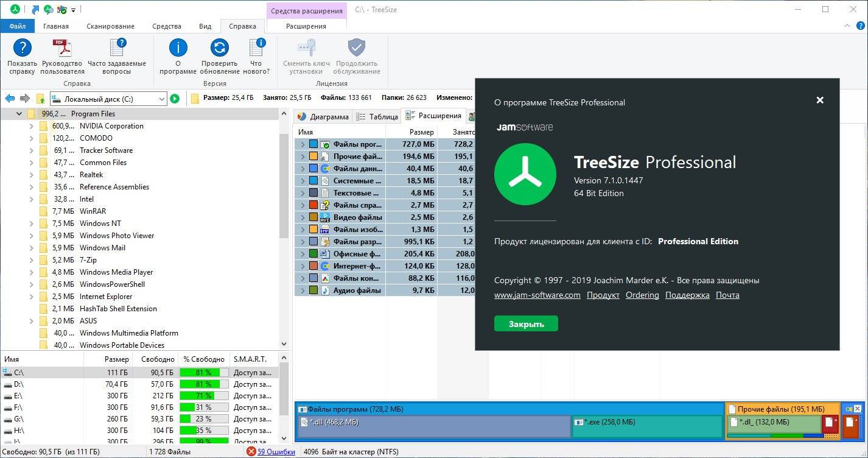Image resolution: width=868 pixels, height=458 pixels.
Task: Click the 59 Ошибки link in status bar
Action: pyautogui.click(x=276, y=452)
